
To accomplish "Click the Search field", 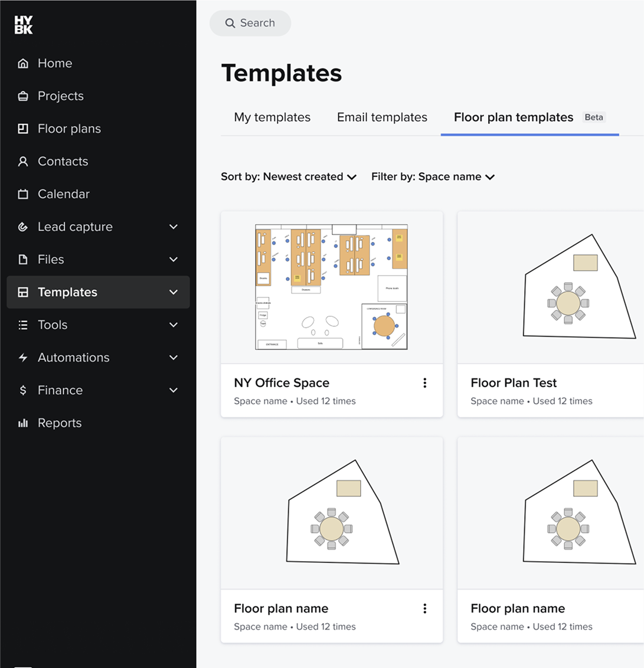I will coord(250,23).
